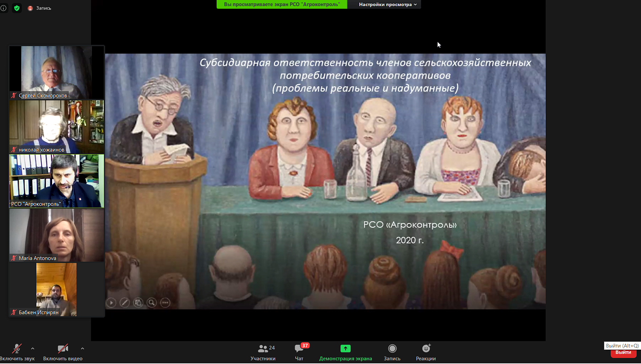
Task: Click the green 'Вы просматриваете экран' banner
Action: (x=282, y=4)
